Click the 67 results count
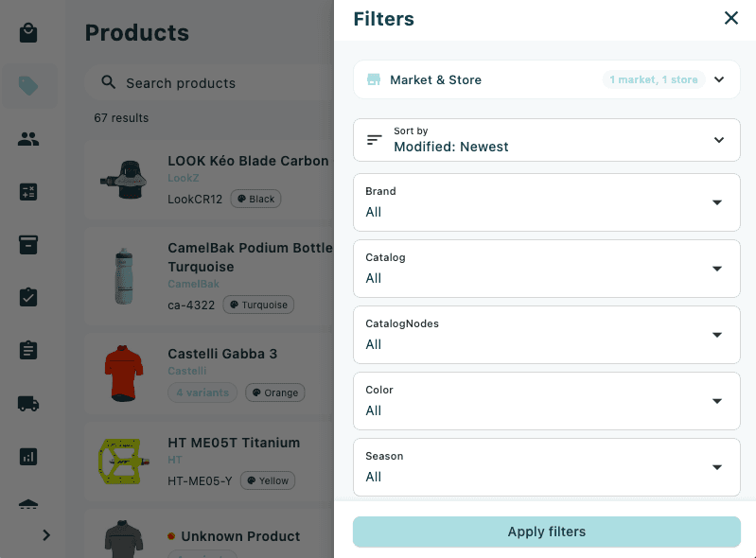This screenshot has width=756, height=558. [121, 118]
